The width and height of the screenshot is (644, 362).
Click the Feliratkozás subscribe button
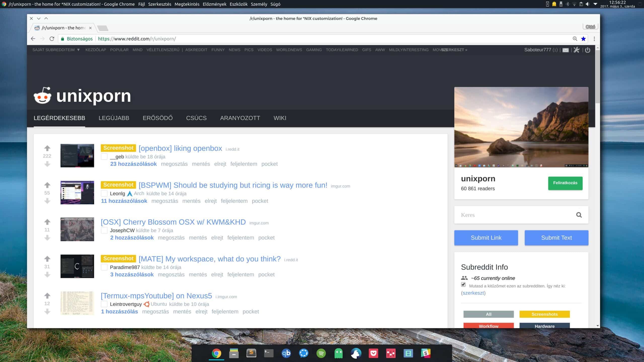coord(565,183)
